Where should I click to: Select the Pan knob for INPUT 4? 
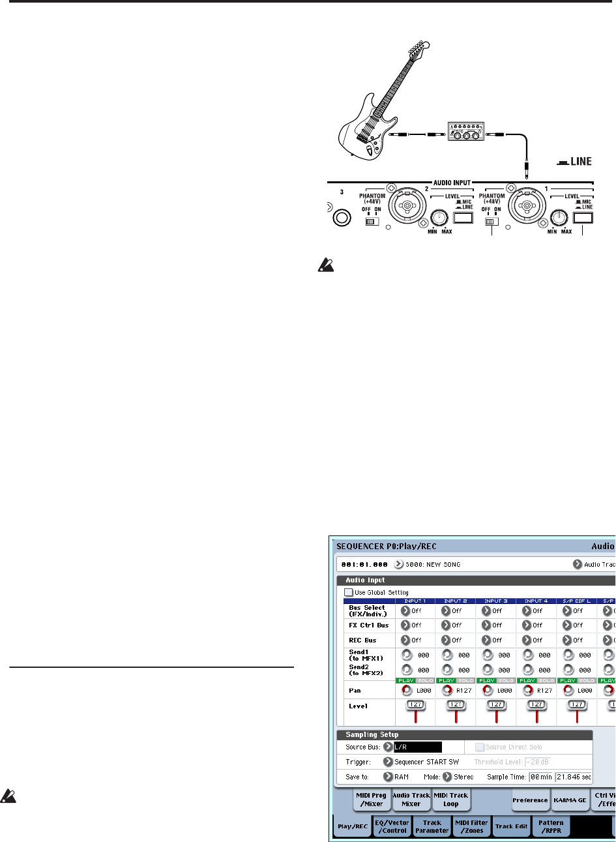click(x=528, y=689)
